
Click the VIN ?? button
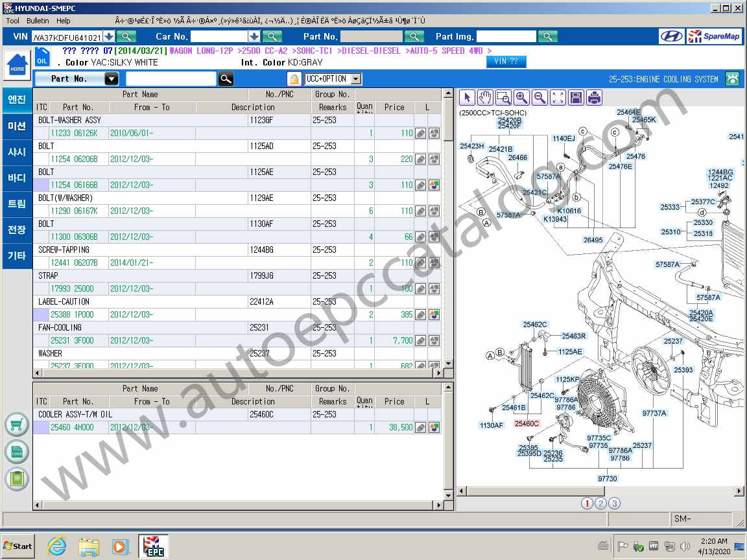tap(506, 62)
